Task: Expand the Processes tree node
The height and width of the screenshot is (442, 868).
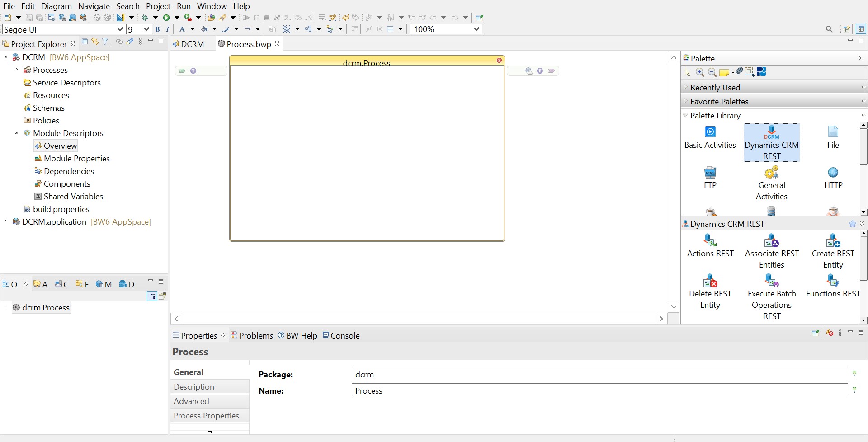Action: click(17, 70)
